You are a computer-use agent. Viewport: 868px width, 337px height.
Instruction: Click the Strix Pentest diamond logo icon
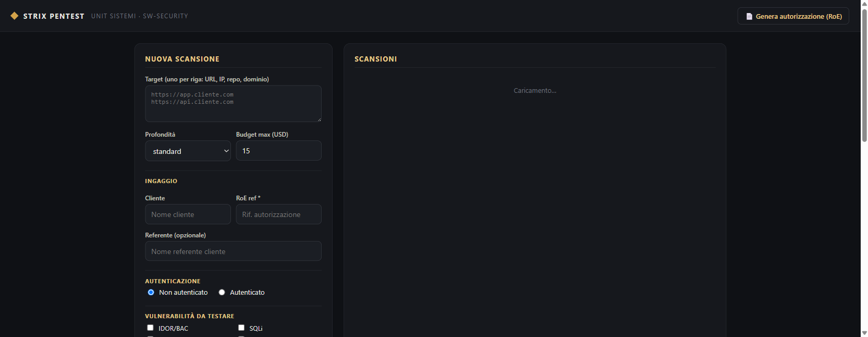[x=15, y=16]
